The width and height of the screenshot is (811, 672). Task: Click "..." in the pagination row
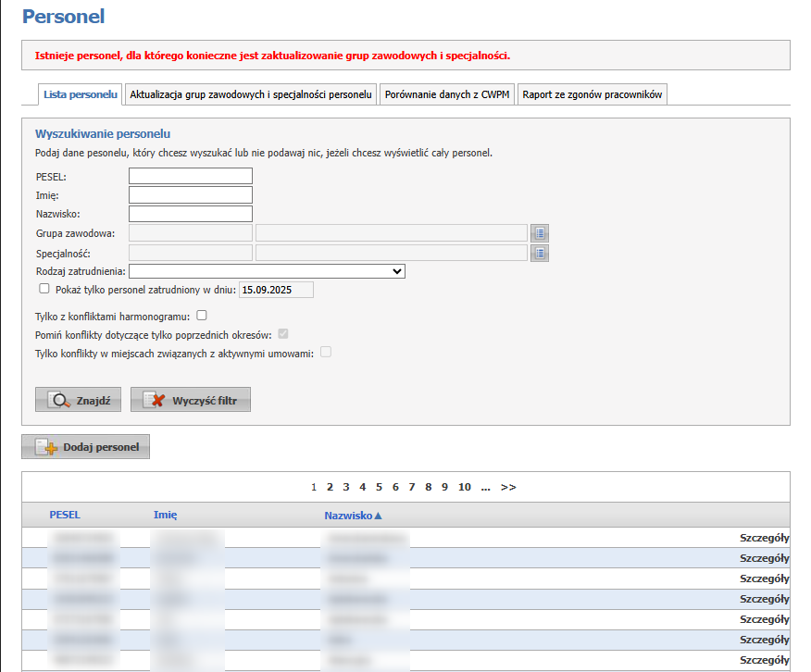click(485, 486)
